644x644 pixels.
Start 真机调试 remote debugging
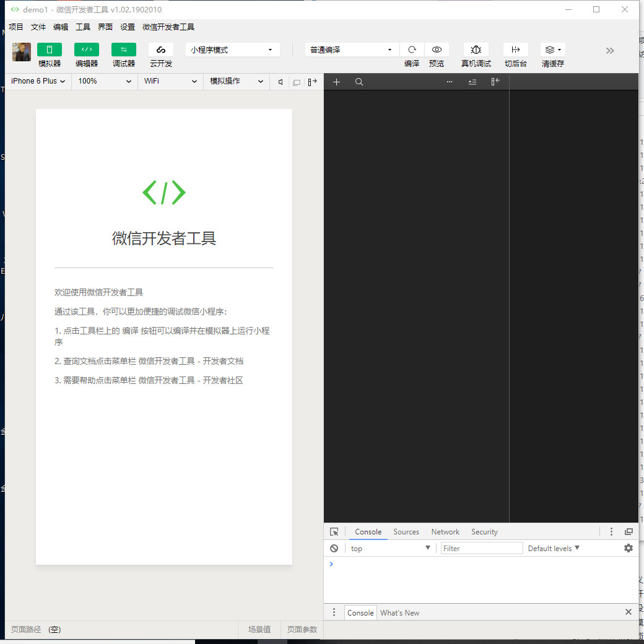click(476, 50)
